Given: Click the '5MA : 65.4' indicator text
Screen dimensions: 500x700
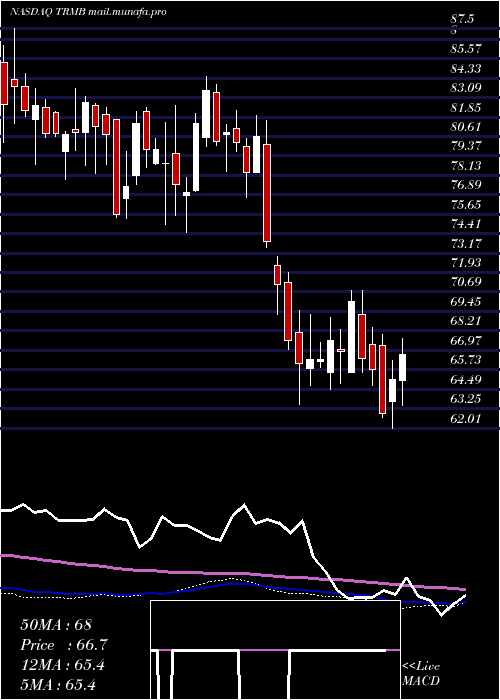Looking at the screenshot, I should [x=58, y=685].
